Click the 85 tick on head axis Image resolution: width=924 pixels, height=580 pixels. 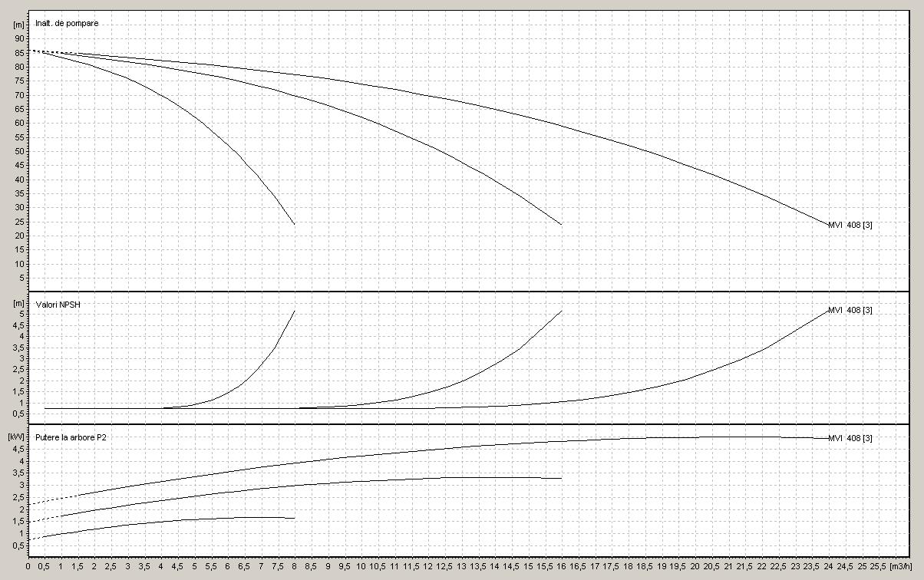tap(20, 53)
